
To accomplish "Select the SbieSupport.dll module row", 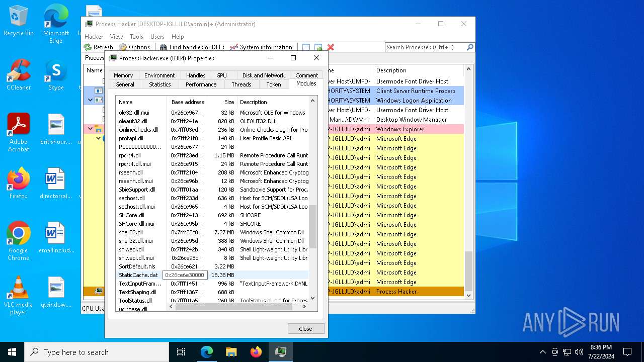I will coord(212,190).
